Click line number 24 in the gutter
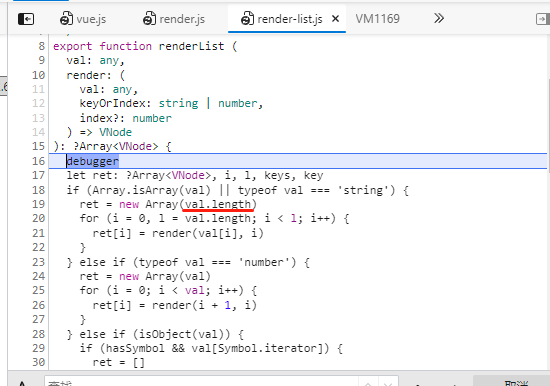The width and height of the screenshot is (550, 386). [x=39, y=276]
